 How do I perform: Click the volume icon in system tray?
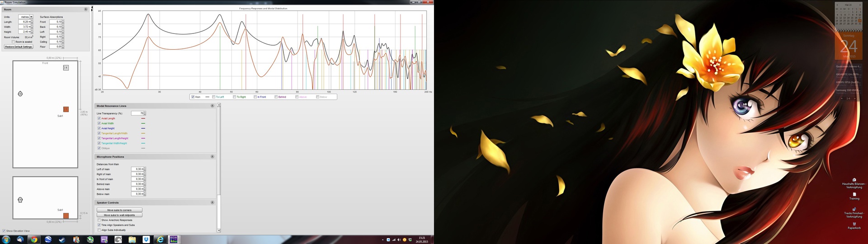pyautogui.click(x=399, y=240)
